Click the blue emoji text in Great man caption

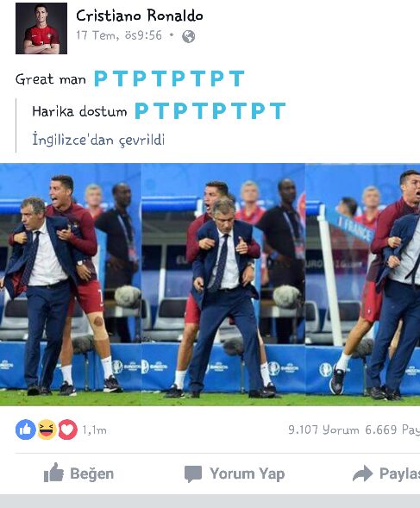click(x=169, y=78)
